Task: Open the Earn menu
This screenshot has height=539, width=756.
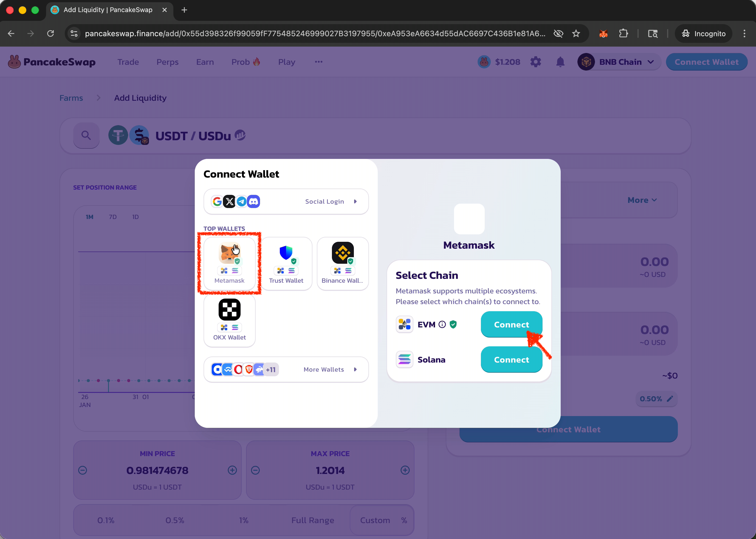Action: point(205,62)
